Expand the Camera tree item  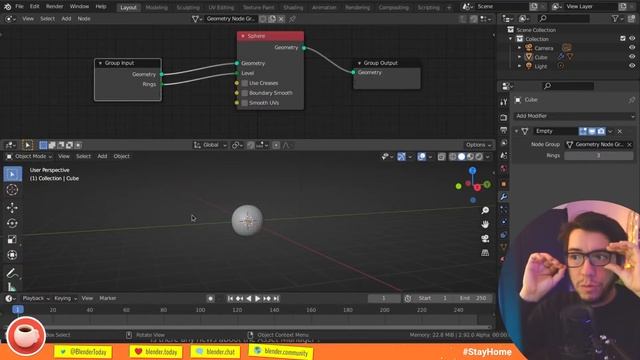click(x=520, y=48)
